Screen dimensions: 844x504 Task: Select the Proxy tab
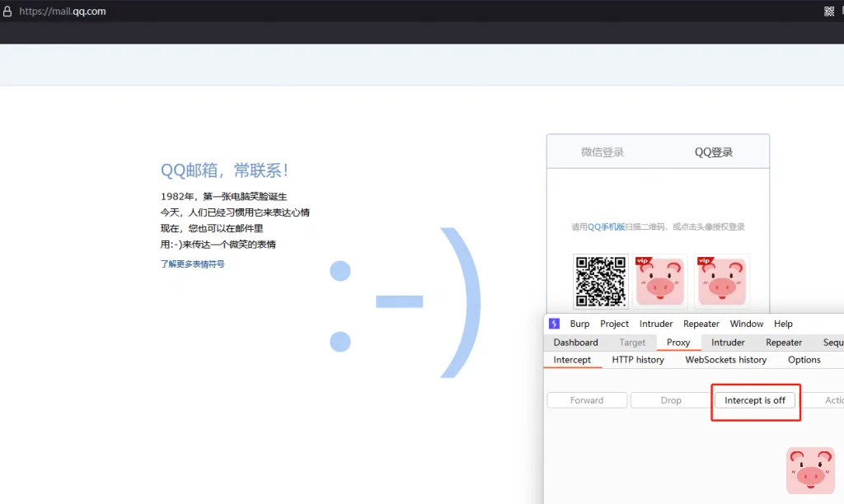(x=678, y=343)
